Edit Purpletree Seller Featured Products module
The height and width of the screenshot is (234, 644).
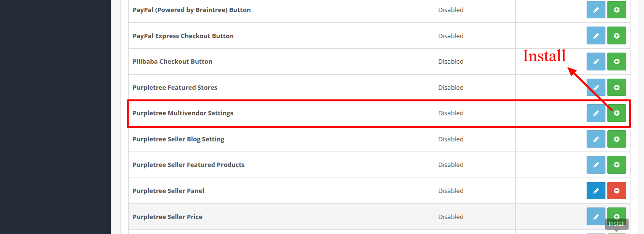click(x=596, y=165)
